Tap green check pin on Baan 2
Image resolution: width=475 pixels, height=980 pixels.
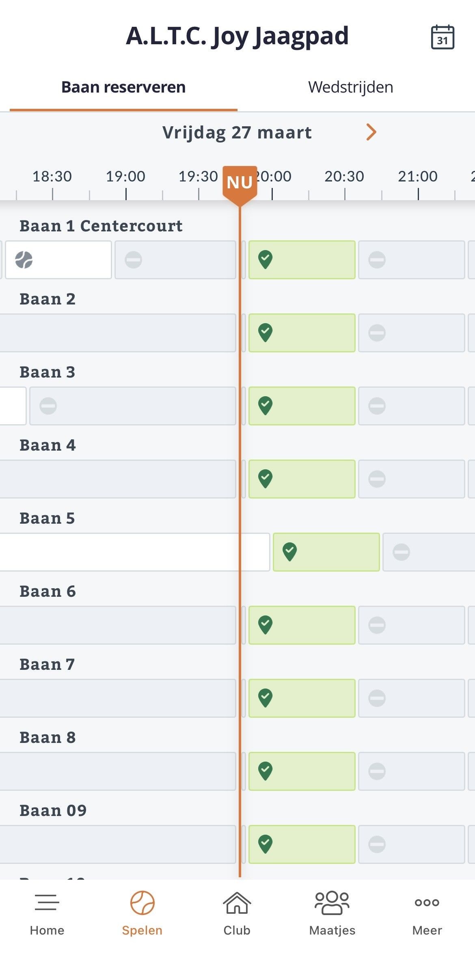[266, 332]
